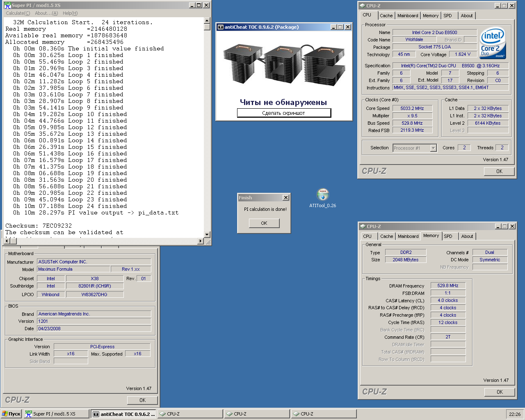
Task: Click the Command Rate value 2T
Action: (448, 337)
